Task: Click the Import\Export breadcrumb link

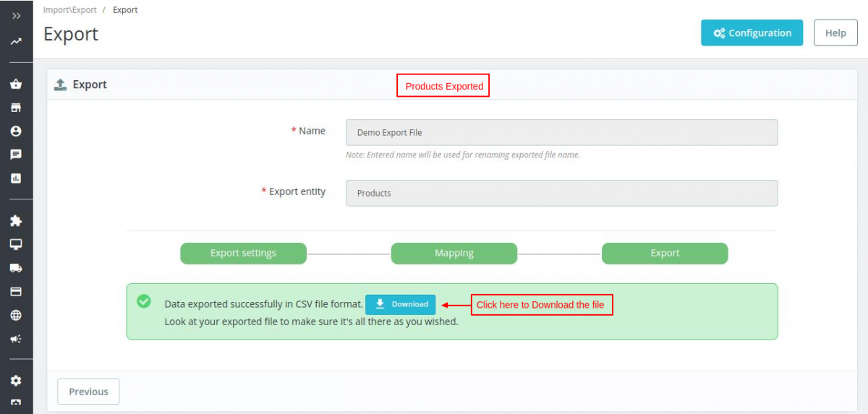Action: pos(70,10)
